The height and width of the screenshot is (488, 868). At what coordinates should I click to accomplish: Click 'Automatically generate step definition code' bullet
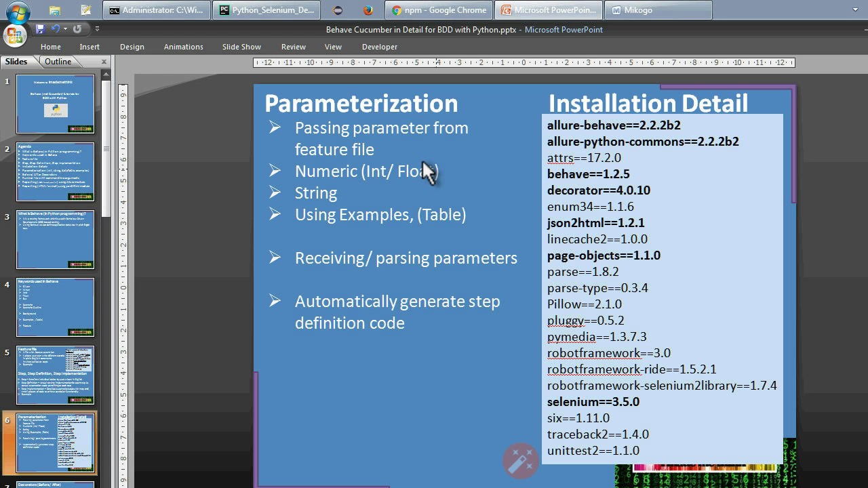[x=397, y=312]
